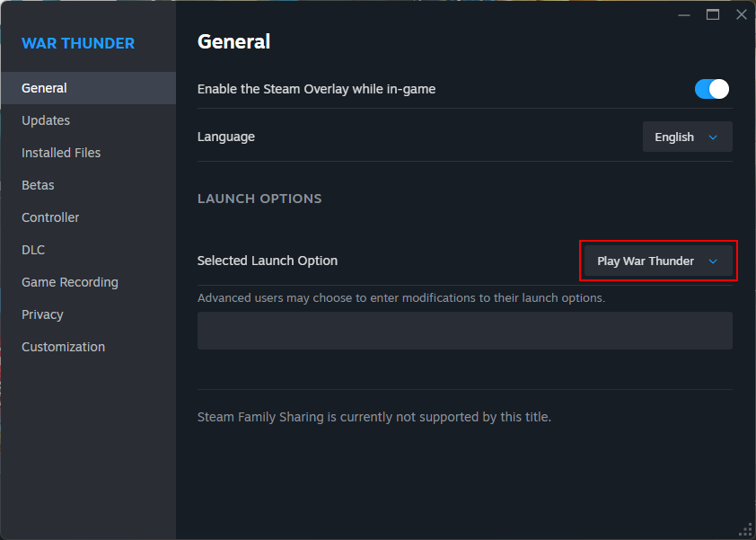Maximize the War Thunder properties window
This screenshot has width=756, height=540.
(713, 14)
